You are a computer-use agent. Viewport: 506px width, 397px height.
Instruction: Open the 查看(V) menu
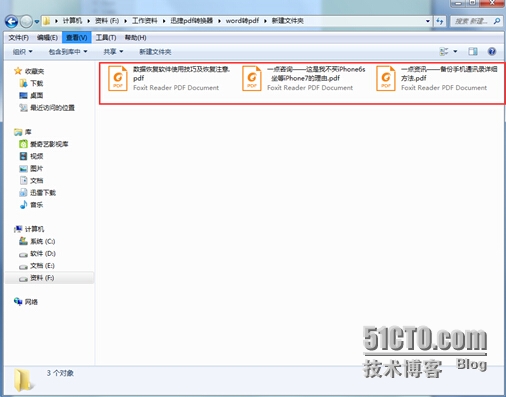tap(77, 38)
